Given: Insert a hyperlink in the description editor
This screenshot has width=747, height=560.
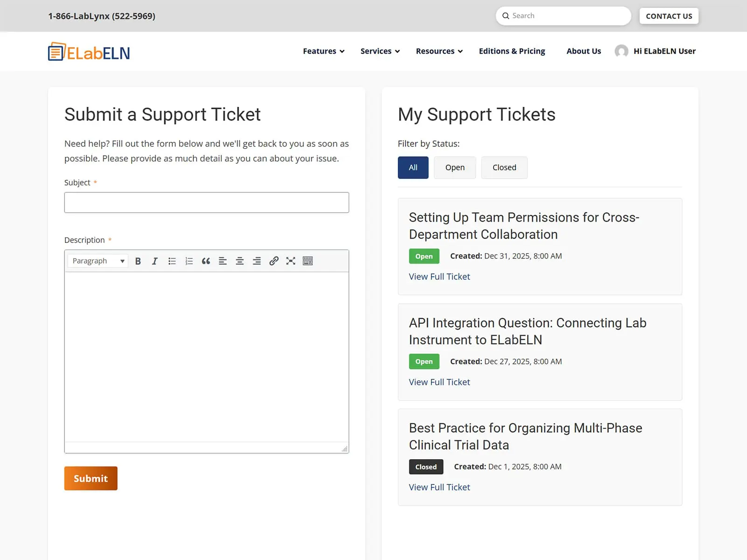Looking at the screenshot, I should (x=274, y=261).
